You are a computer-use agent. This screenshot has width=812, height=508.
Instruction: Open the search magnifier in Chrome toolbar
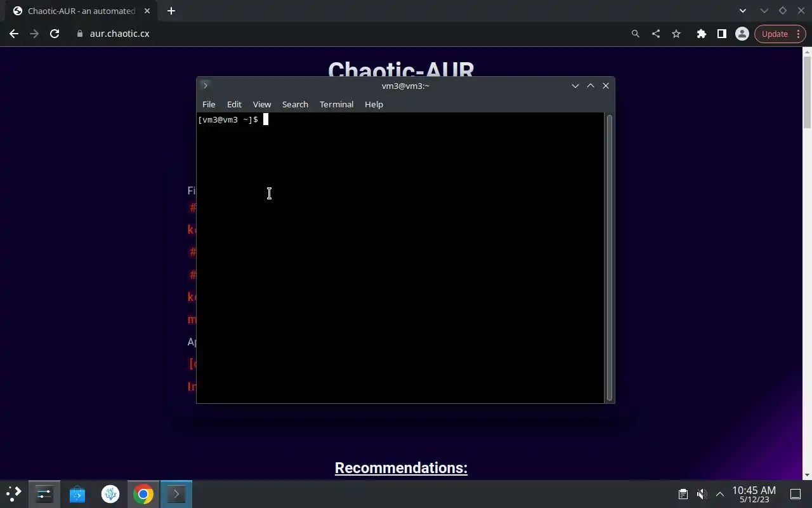[635, 34]
